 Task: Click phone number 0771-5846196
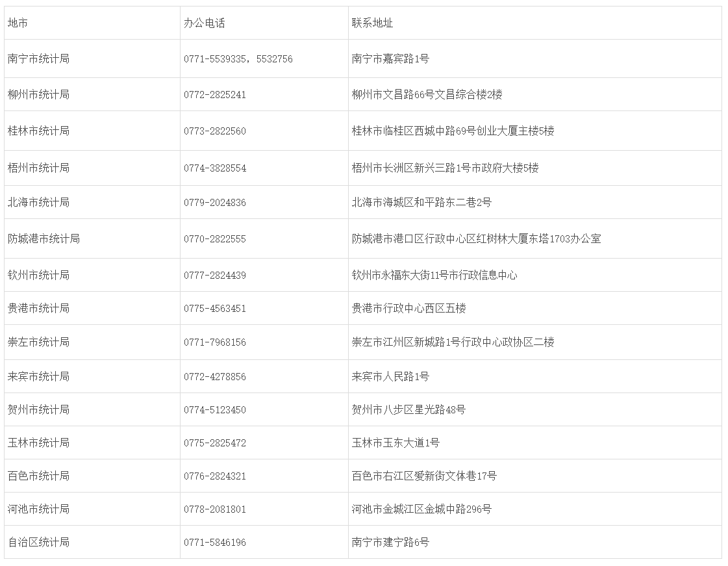[x=215, y=543]
